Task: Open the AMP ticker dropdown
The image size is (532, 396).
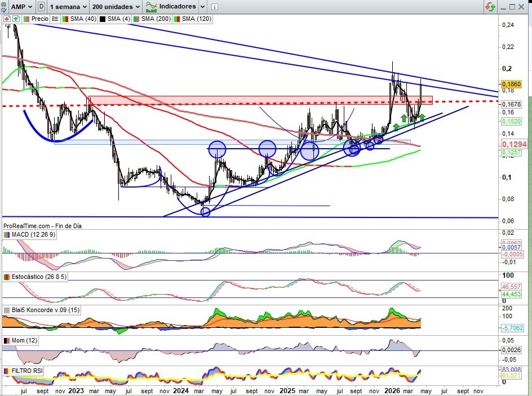Action: 21,6
